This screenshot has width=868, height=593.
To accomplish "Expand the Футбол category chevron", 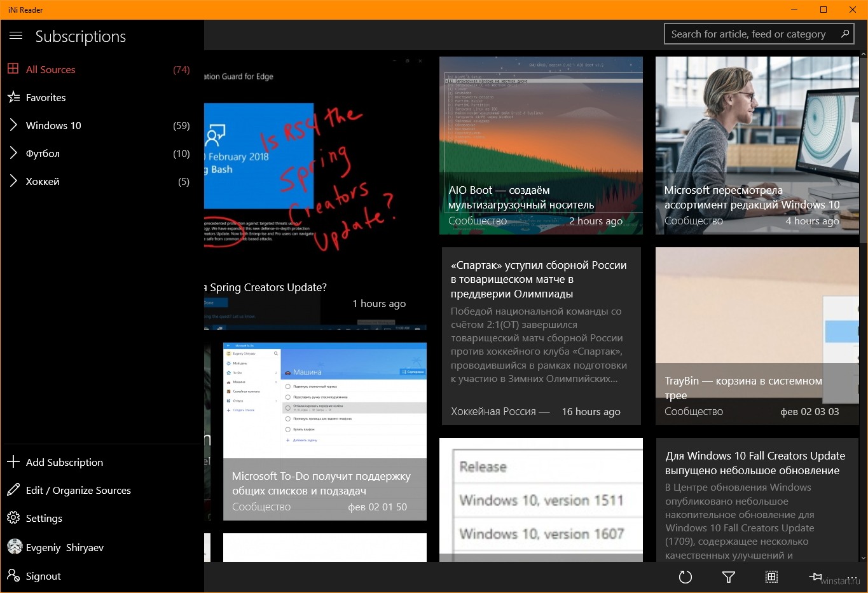I will click(x=13, y=153).
